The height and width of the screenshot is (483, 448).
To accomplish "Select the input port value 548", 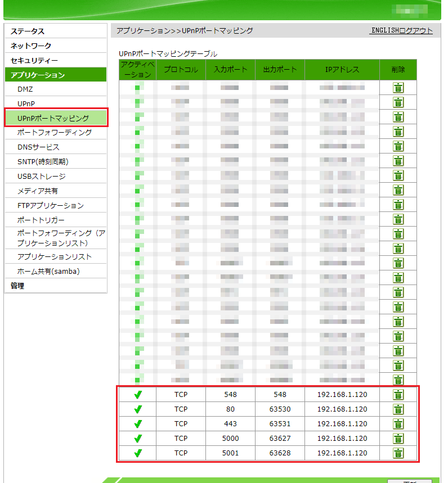I will point(231,395).
